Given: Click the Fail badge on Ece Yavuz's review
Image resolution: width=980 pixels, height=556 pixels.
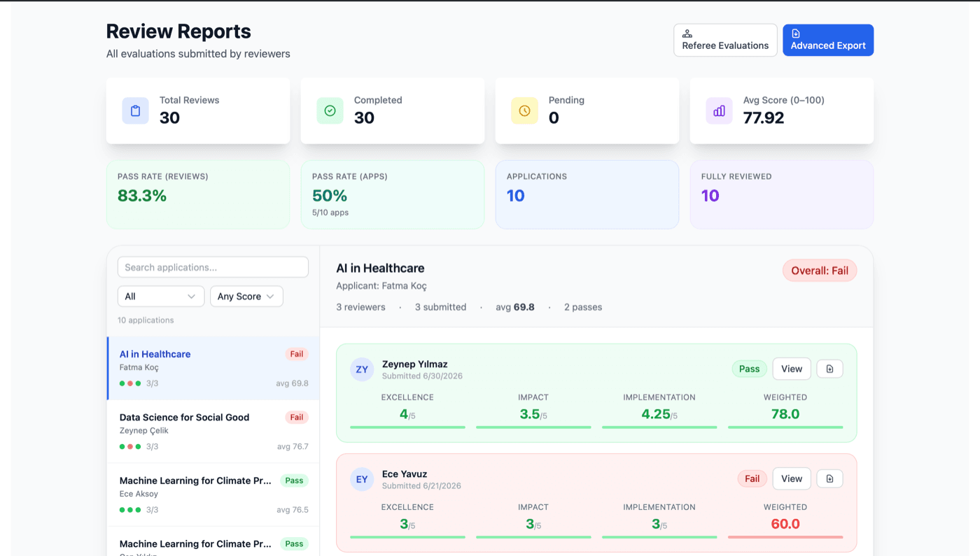Looking at the screenshot, I should tap(752, 478).
